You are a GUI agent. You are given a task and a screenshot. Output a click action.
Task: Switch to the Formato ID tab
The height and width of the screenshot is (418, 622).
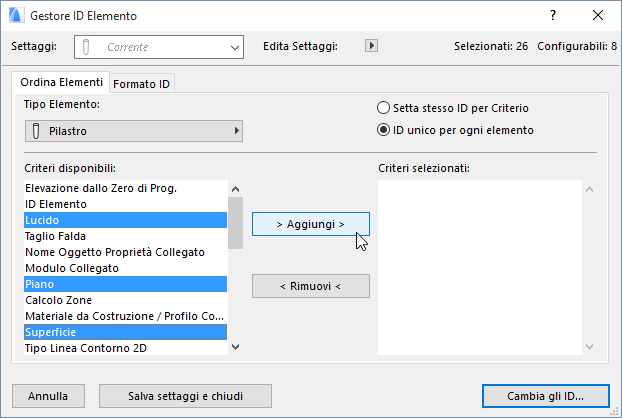click(141, 83)
